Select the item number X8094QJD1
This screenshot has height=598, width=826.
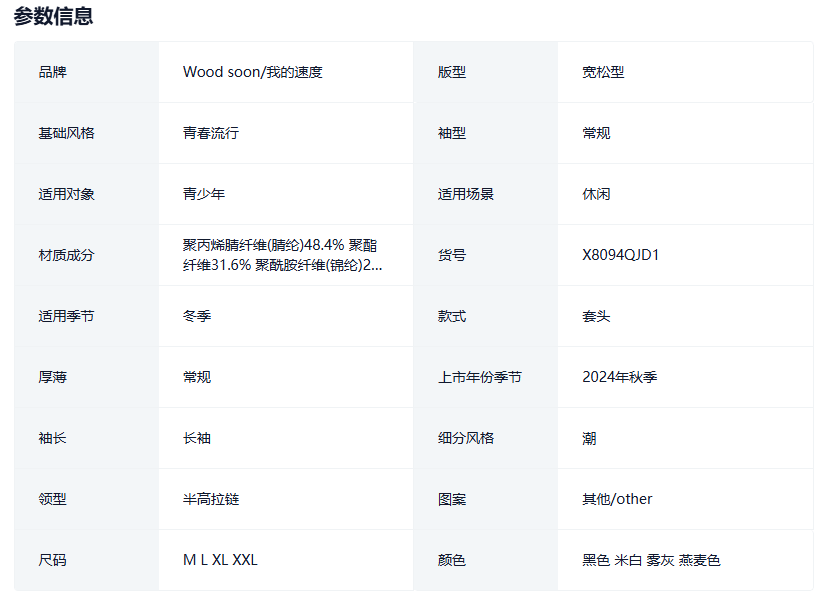620,255
